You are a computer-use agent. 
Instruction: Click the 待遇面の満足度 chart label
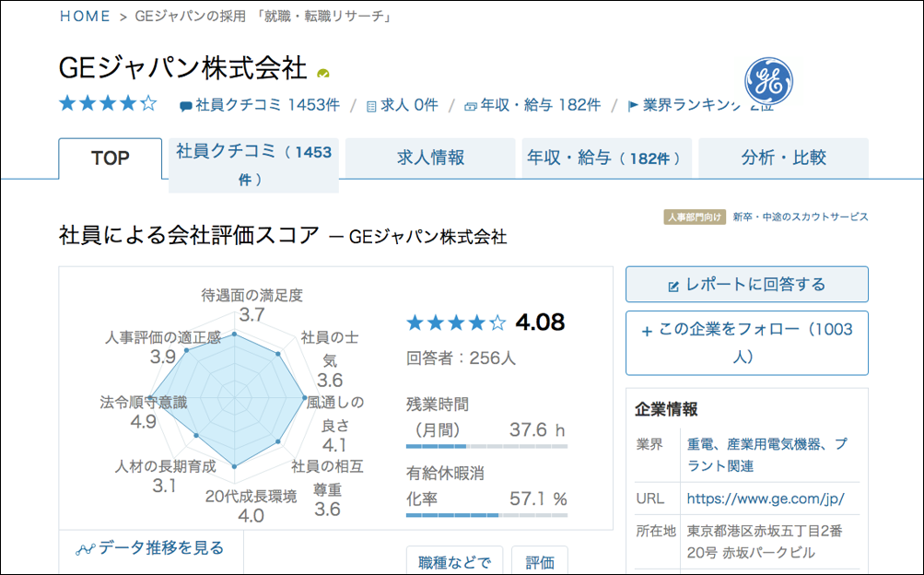pyautogui.click(x=252, y=295)
